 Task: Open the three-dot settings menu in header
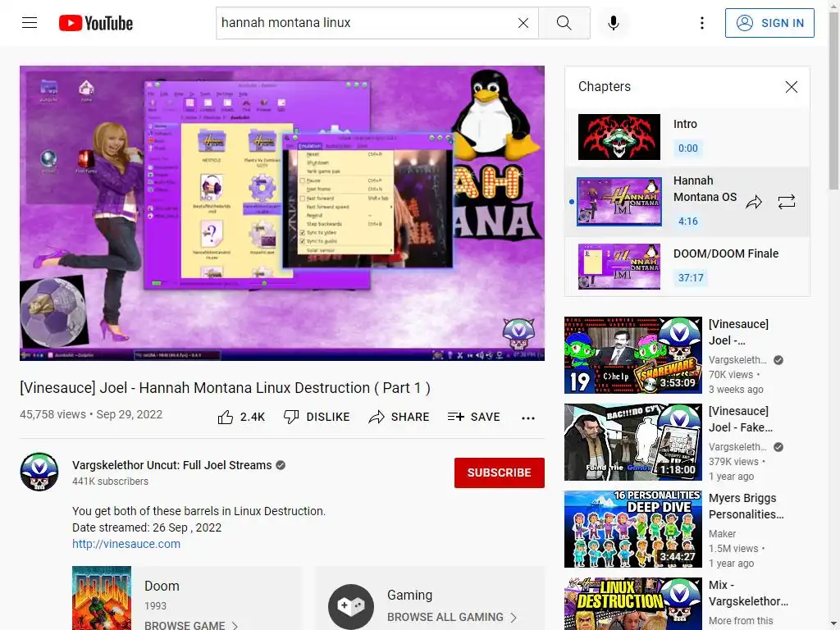tap(702, 23)
